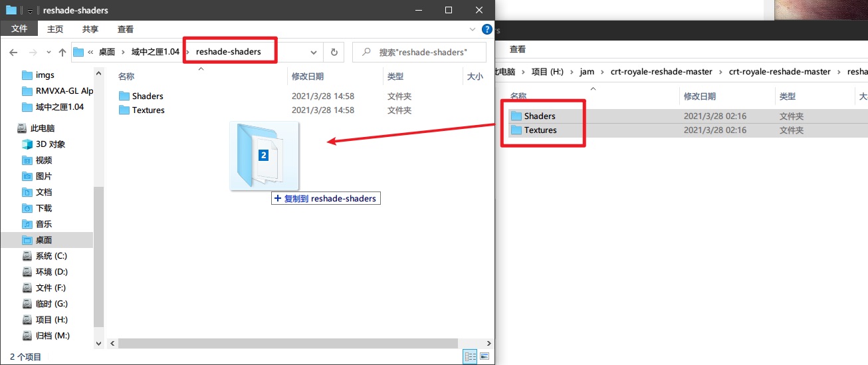Click the 文件夹 type on the front window's Textures row
Image resolution: width=868 pixels, height=365 pixels.
coord(399,110)
